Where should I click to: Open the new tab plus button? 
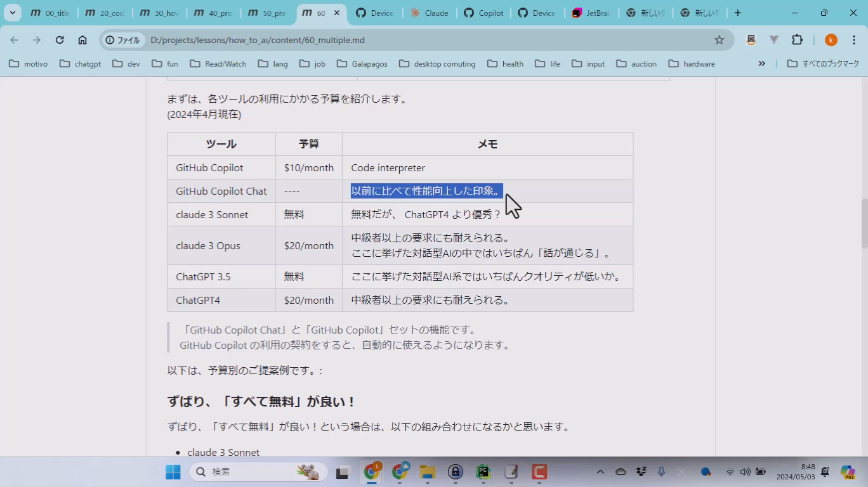(737, 13)
